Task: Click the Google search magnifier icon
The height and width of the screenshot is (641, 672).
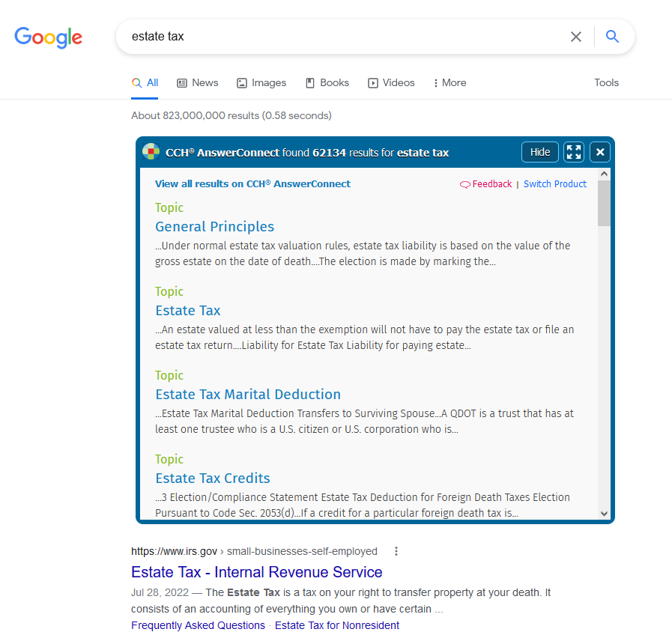Action: point(612,37)
